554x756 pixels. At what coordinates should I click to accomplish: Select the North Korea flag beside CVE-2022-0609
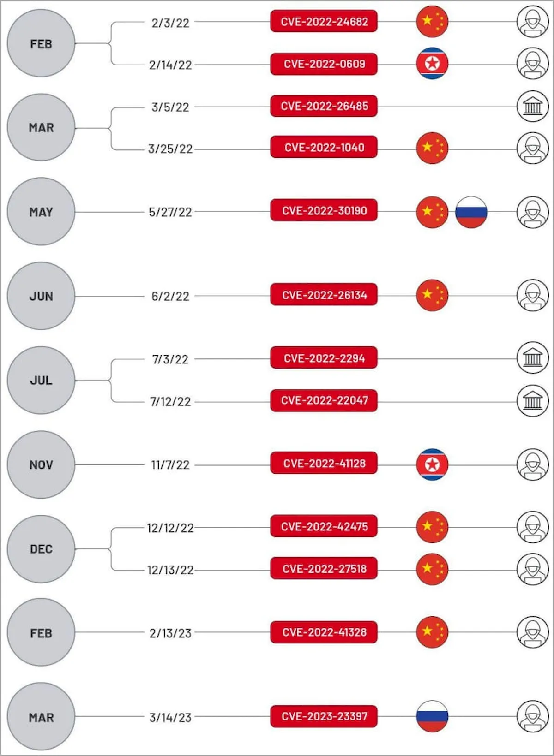click(432, 64)
